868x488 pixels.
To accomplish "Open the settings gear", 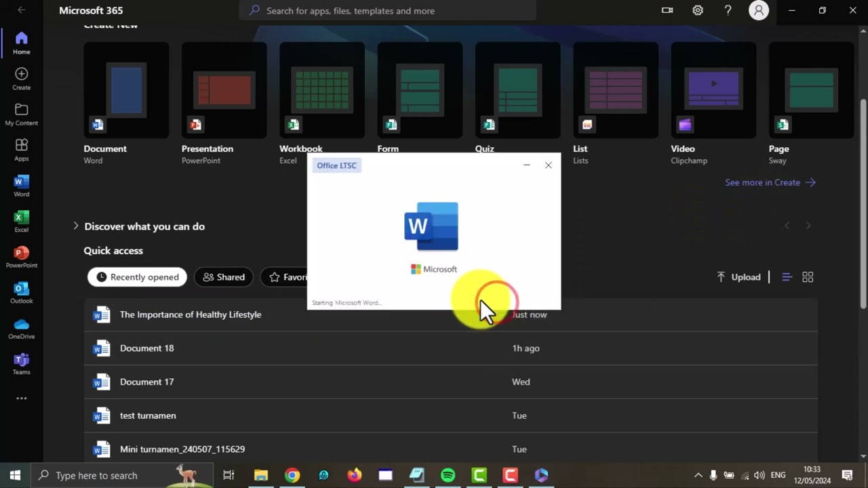I will pos(698,10).
